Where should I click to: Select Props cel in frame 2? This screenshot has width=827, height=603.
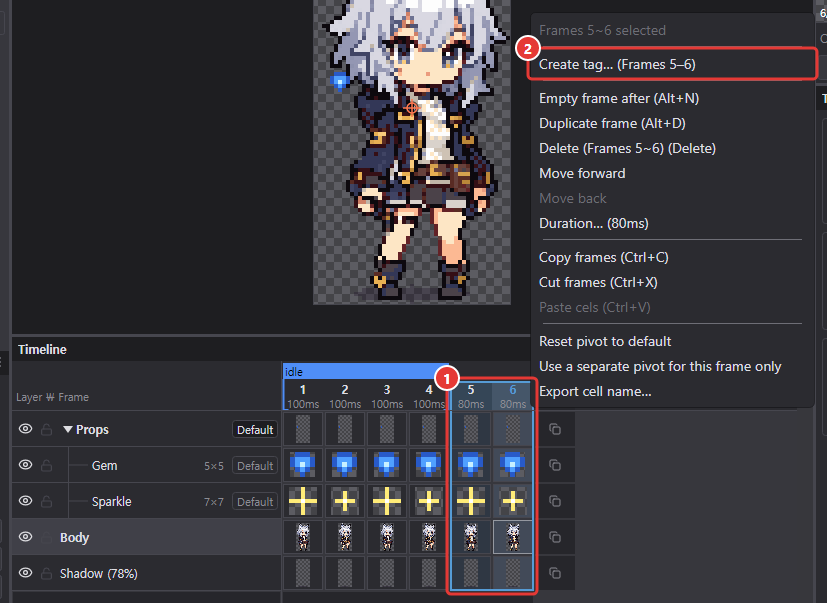[345, 429]
